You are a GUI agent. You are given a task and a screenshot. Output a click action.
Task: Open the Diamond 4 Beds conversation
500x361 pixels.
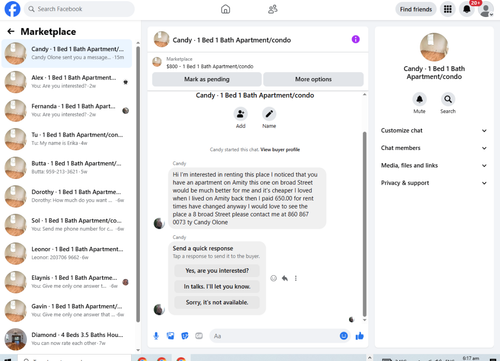67,339
